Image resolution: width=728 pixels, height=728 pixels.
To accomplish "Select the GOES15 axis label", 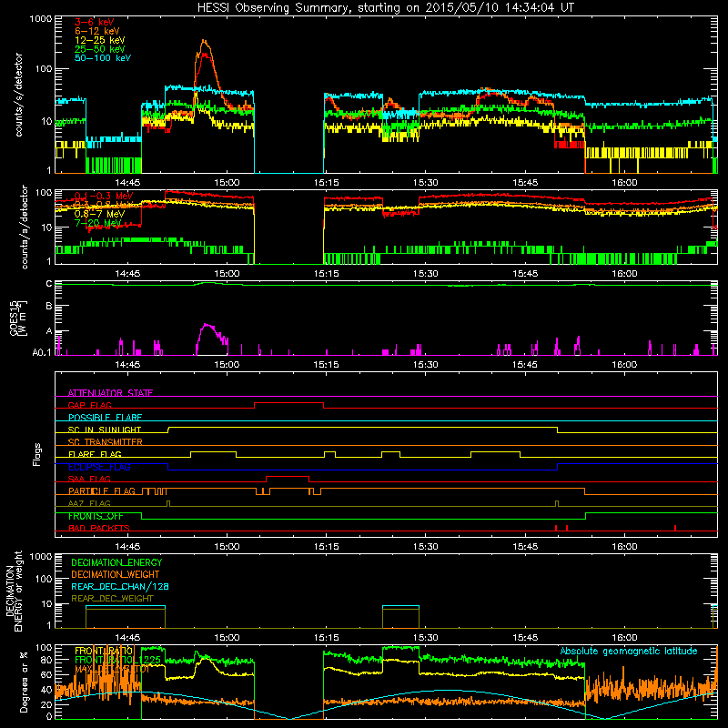I will tap(17, 318).
